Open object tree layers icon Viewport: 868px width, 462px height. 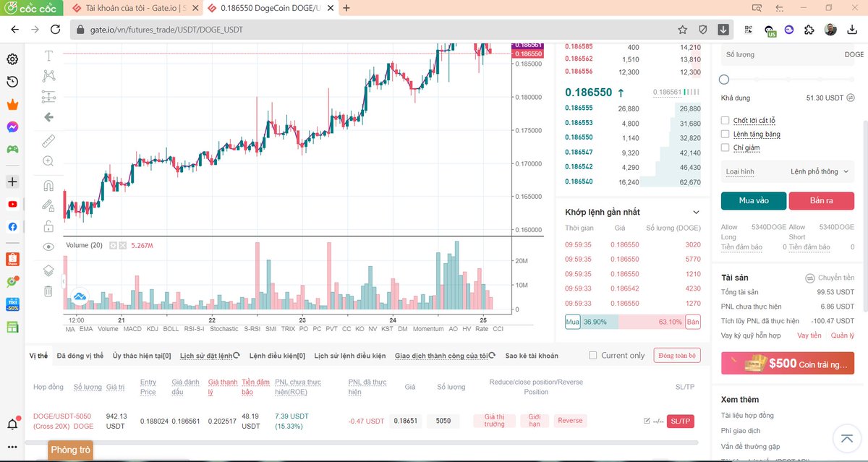click(x=48, y=270)
